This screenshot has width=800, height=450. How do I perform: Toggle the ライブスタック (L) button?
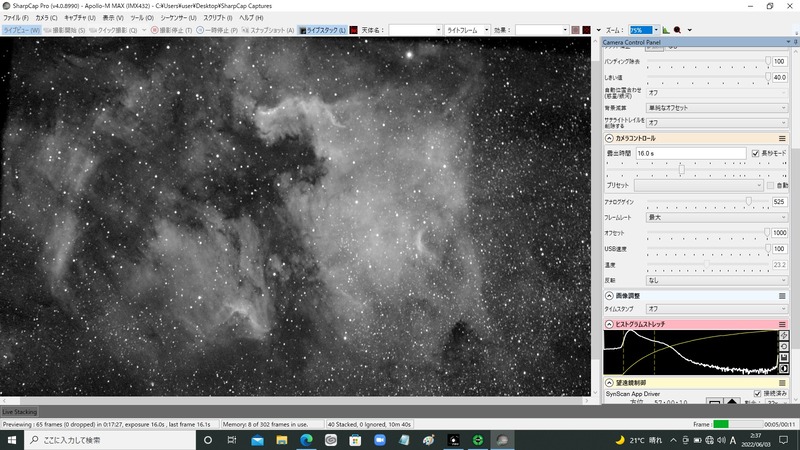tap(322, 30)
